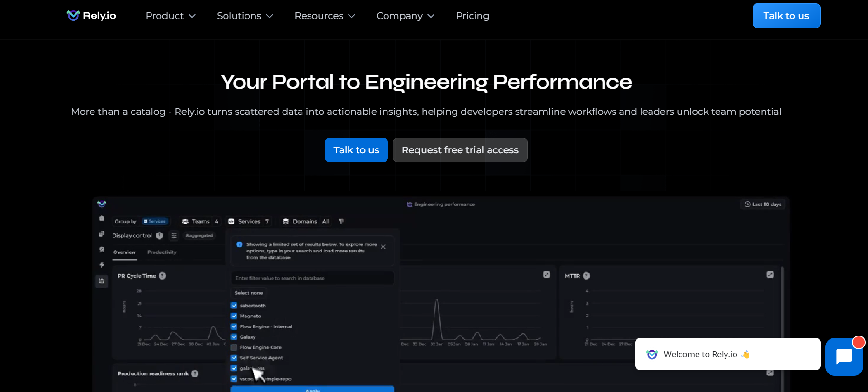Click the Engineering performance heading text
868x392 pixels.
[x=444, y=205]
